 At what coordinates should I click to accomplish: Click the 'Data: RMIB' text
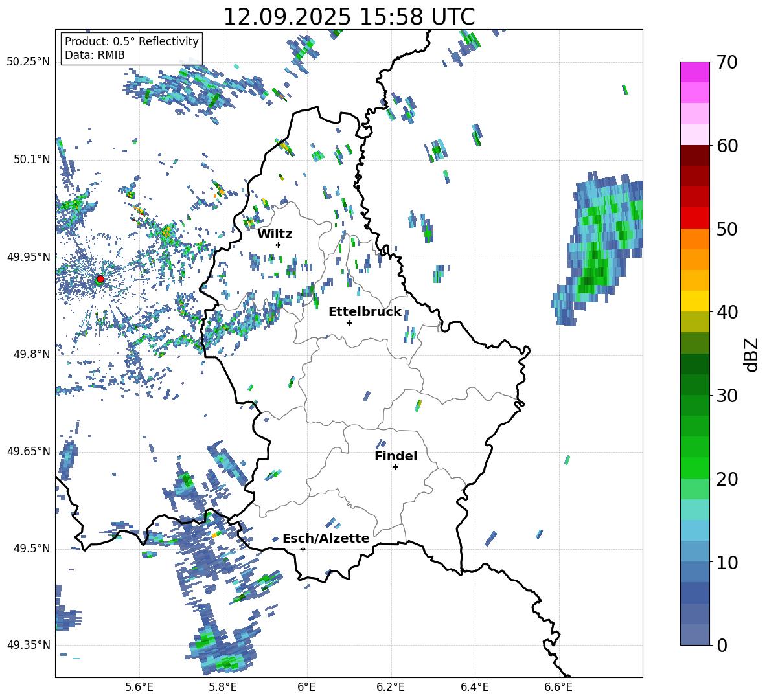(95, 55)
